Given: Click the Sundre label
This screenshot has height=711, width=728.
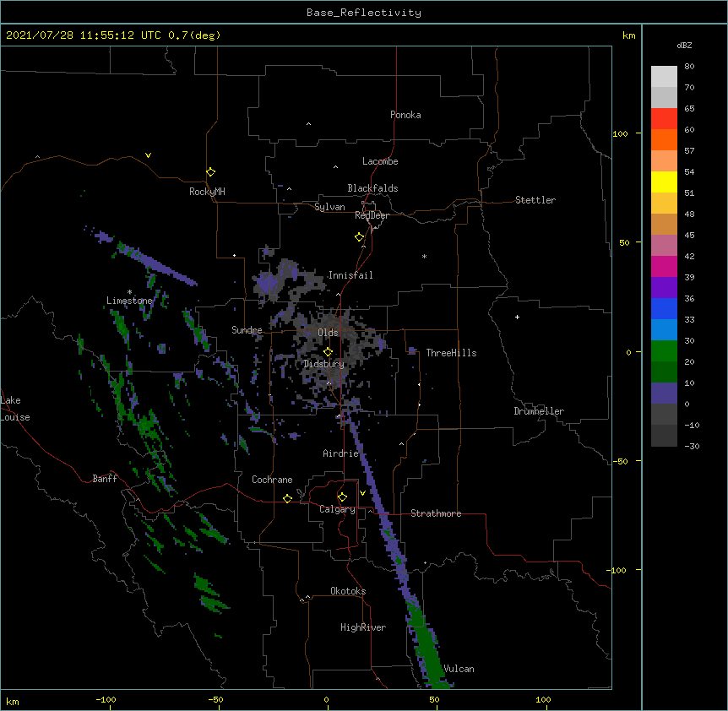Looking at the screenshot, I should pos(247,330).
